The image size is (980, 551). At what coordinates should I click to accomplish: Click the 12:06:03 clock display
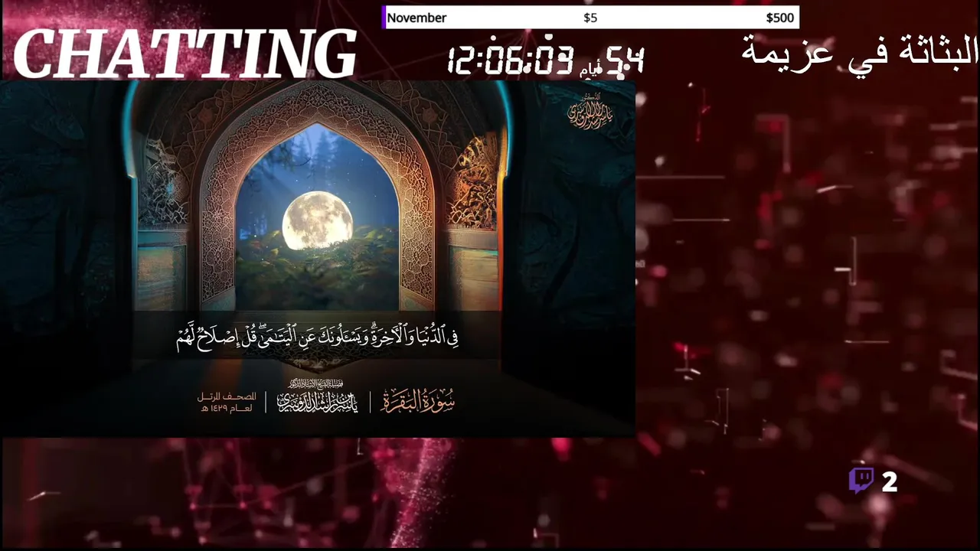tap(511, 59)
